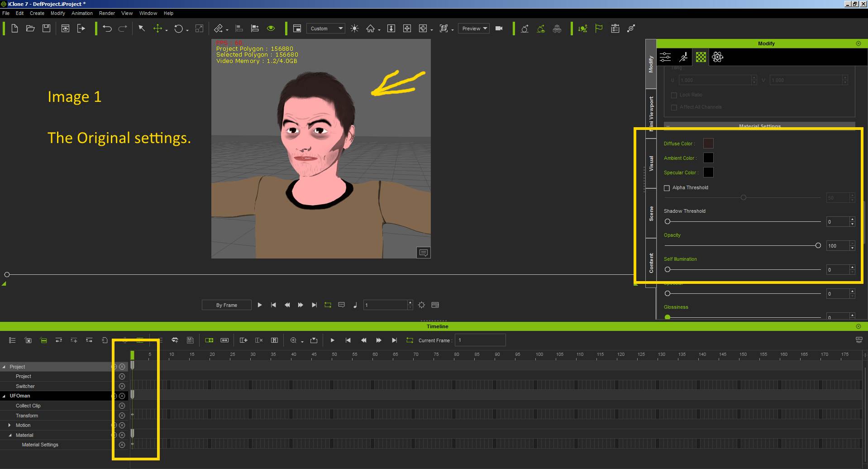Open a project via the folder icon
Screen dimensions: 868x469
tap(30, 29)
